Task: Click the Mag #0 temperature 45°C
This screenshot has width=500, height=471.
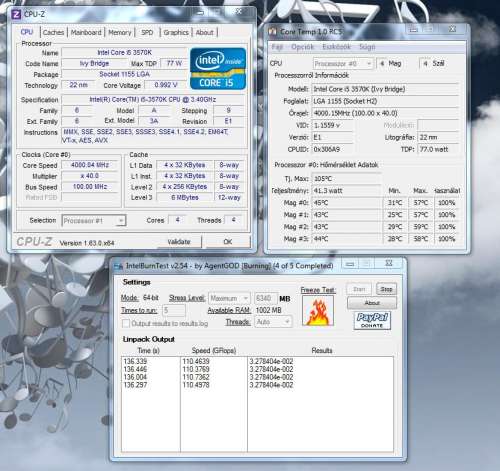Action: coord(346,203)
